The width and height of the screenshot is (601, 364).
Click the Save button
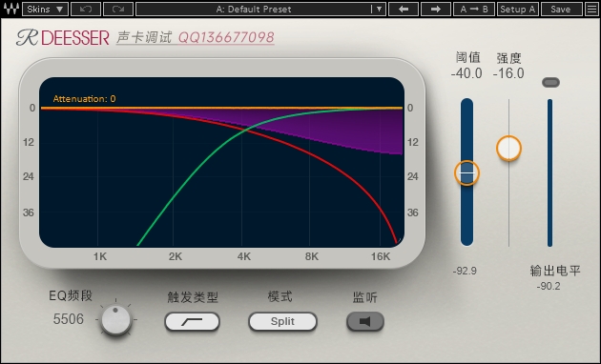coord(560,10)
